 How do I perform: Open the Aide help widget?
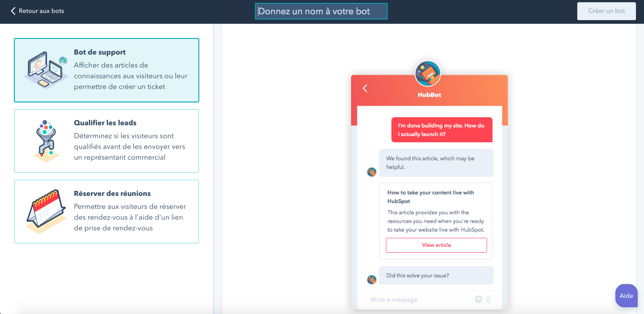[626, 296]
